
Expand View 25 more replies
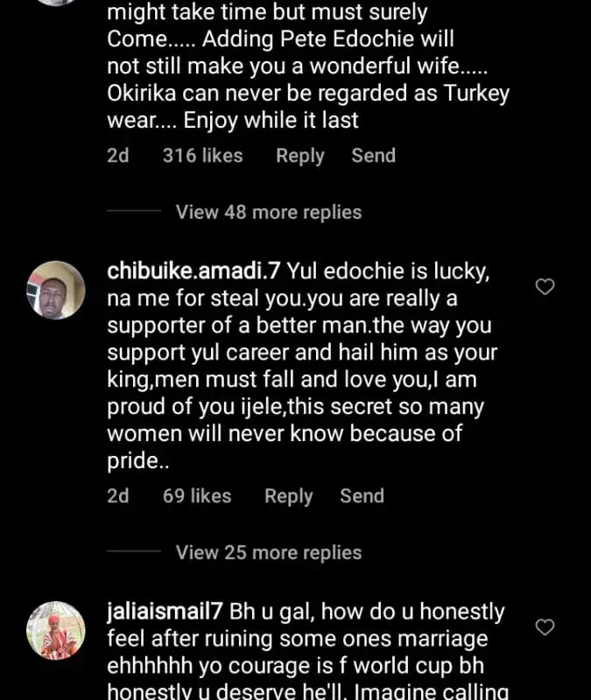coord(268,552)
